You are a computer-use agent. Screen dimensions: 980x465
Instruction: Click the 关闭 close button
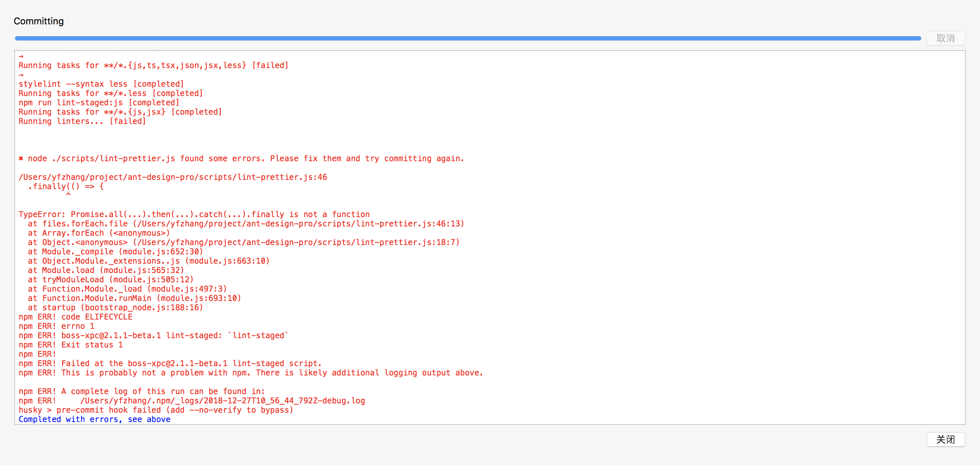click(x=945, y=440)
